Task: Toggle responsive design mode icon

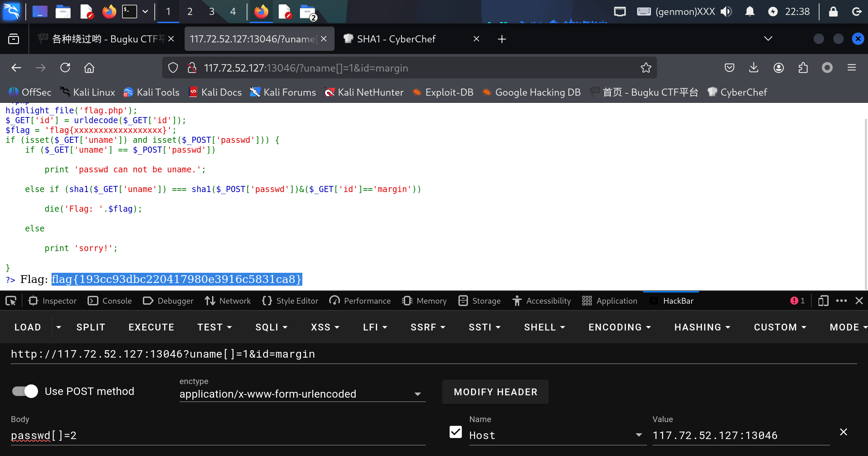Action: [823, 301]
